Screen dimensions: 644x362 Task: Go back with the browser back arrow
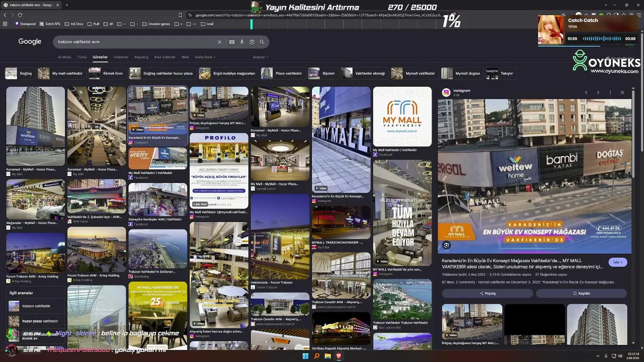coord(5,15)
